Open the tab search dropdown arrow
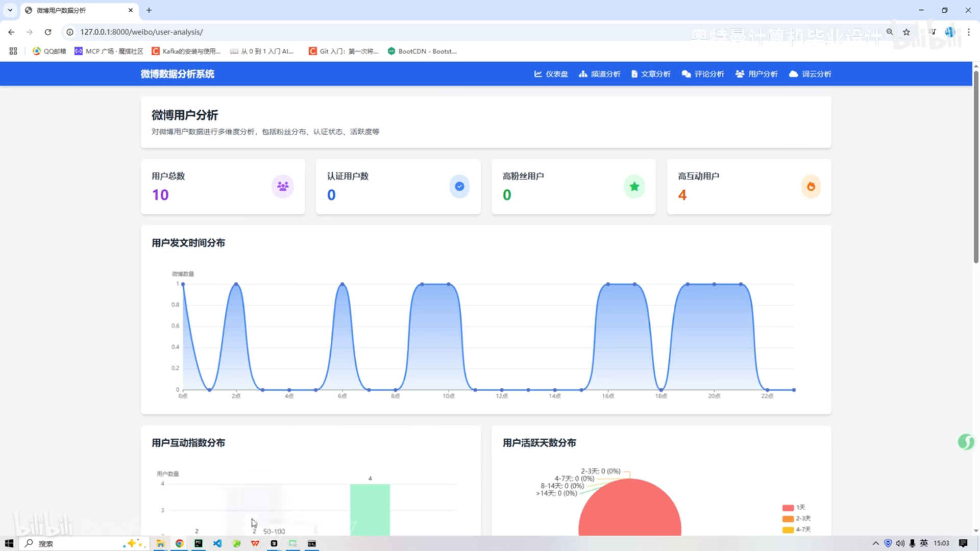This screenshot has width=980, height=551. coord(10,10)
